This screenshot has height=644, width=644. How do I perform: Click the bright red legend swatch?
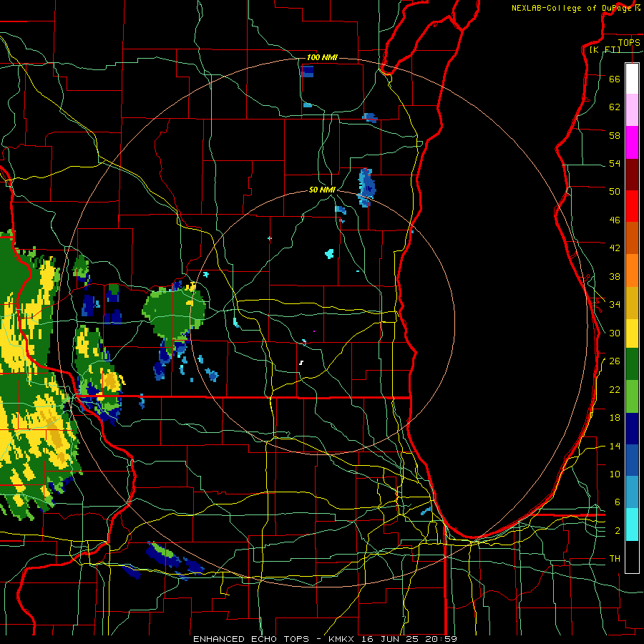pyautogui.click(x=632, y=206)
